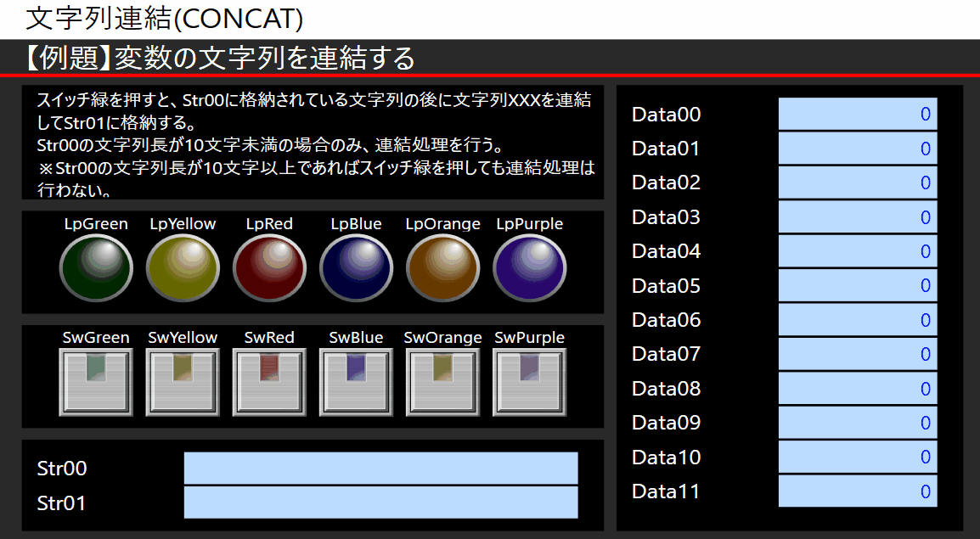Toggle the SwYellow switch
Screen dimensions: 980x539
click(182, 380)
